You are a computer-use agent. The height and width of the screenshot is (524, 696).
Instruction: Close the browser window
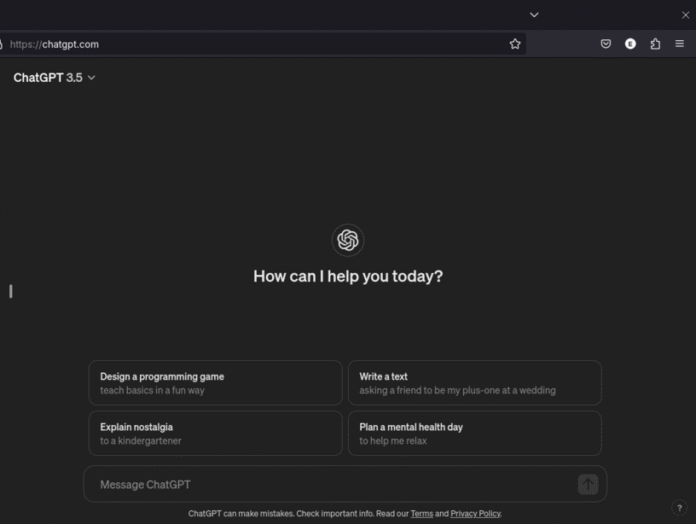[685, 15]
